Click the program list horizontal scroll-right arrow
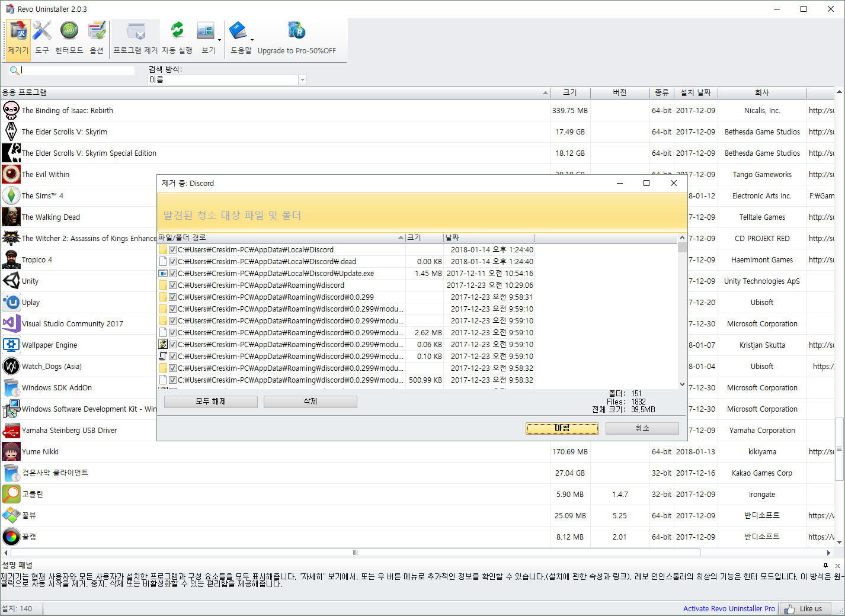845x616 pixels. 829,553
